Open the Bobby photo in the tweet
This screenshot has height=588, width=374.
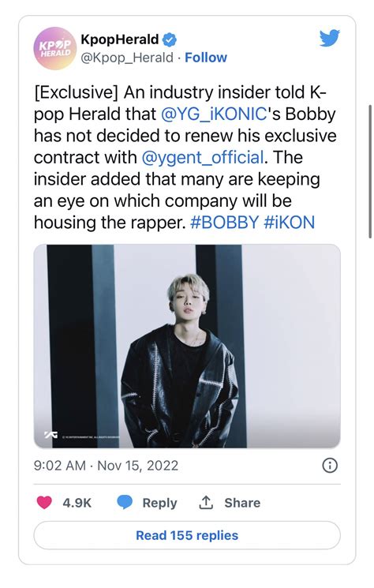coord(187,346)
